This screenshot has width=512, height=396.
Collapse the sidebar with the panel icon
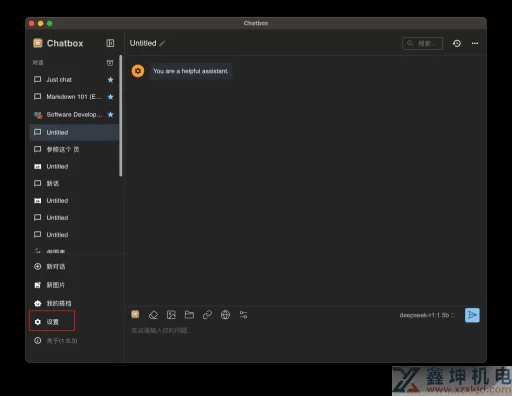click(110, 43)
